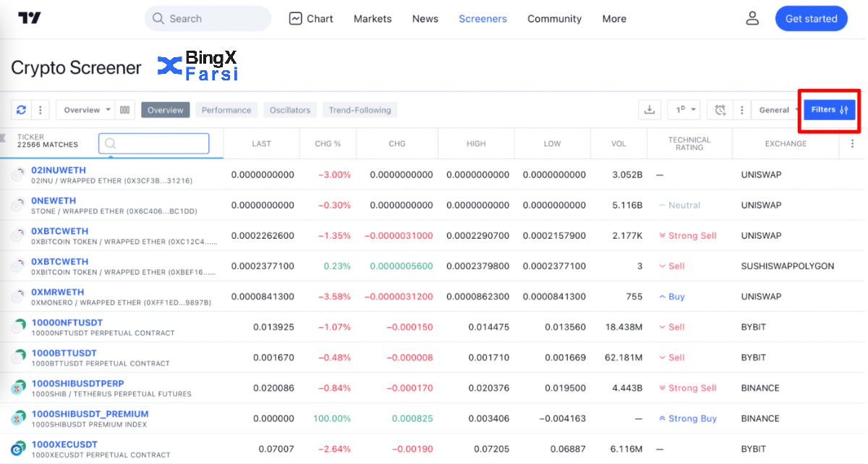Switch to the Oscillators tab
868x464 pixels.
tap(290, 110)
